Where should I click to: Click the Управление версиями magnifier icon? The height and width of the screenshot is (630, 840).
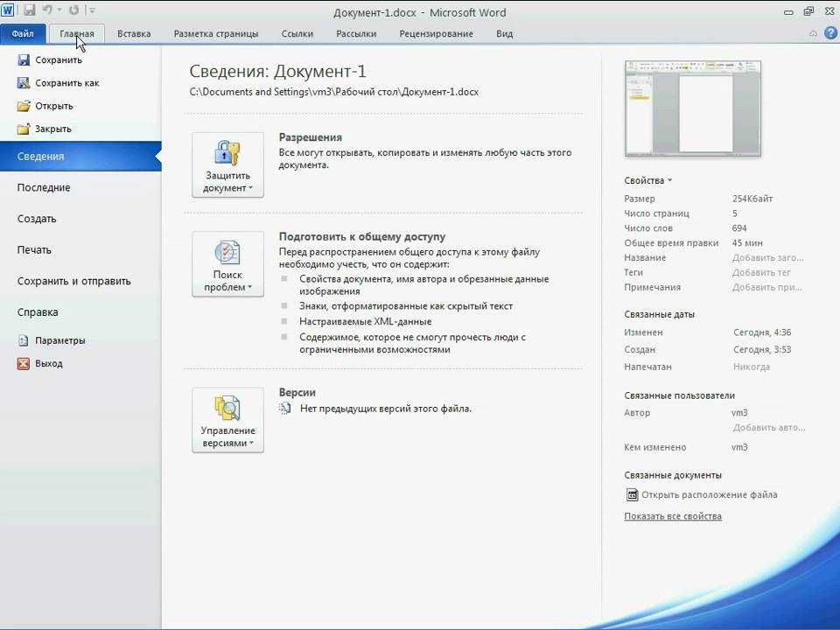click(227, 408)
